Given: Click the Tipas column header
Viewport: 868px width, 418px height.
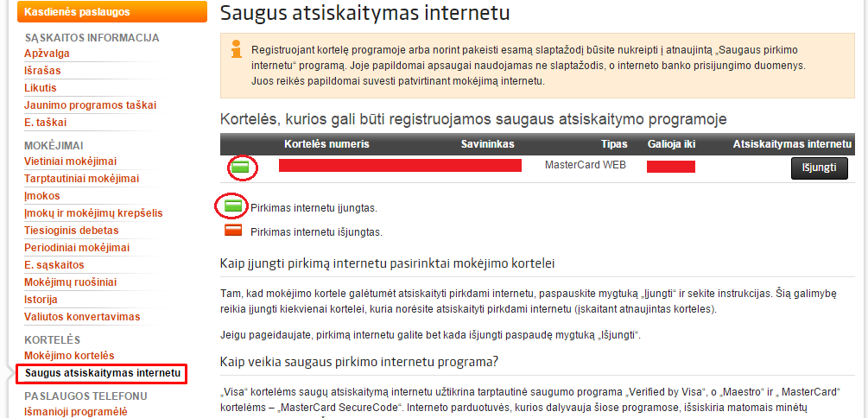Looking at the screenshot, I should pyautogui.click(x=614, y=144).
